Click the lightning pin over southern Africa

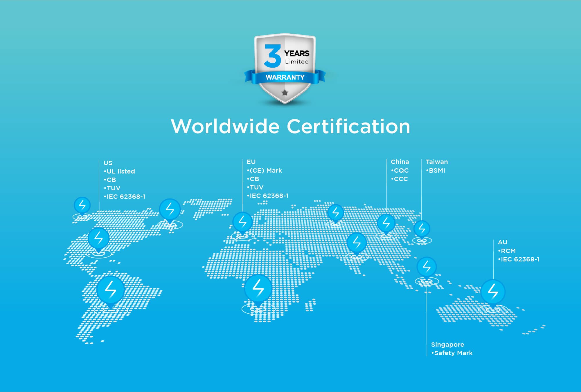(258, 288)
